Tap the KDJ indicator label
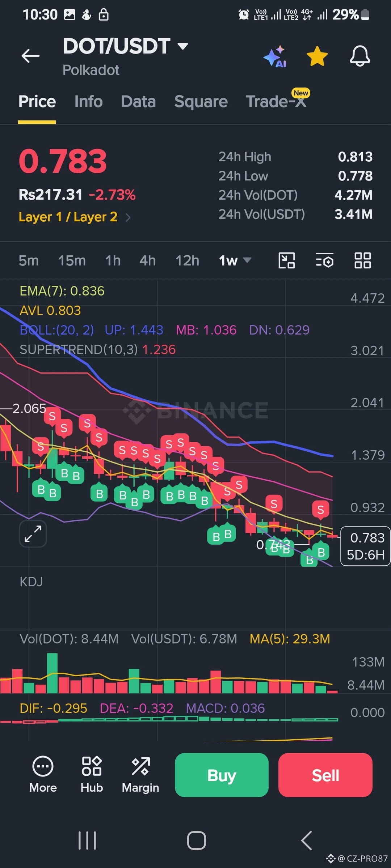 click(x=31, y=582)
